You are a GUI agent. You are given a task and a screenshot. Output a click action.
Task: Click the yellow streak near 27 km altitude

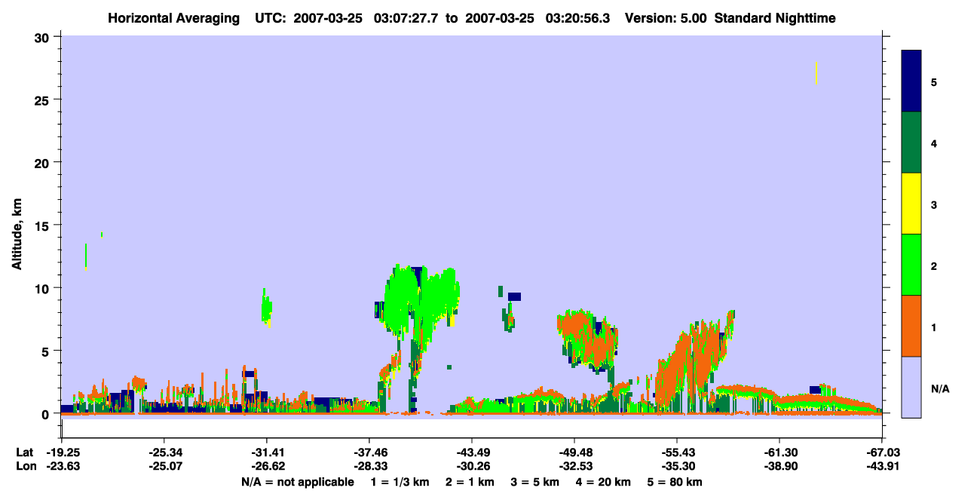pos(816,72)
